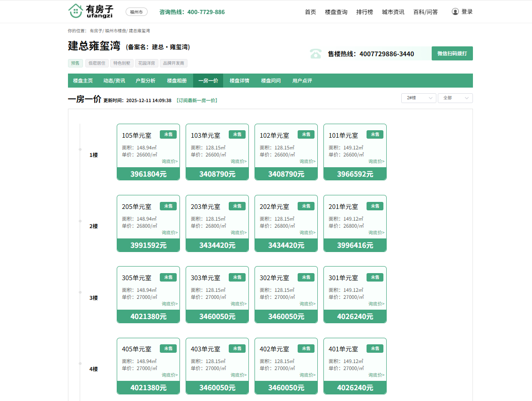Screen dimensions: 532x401
Task: Click the login user avatar icon
Action: pyautogui.click(x=455, y=12)
